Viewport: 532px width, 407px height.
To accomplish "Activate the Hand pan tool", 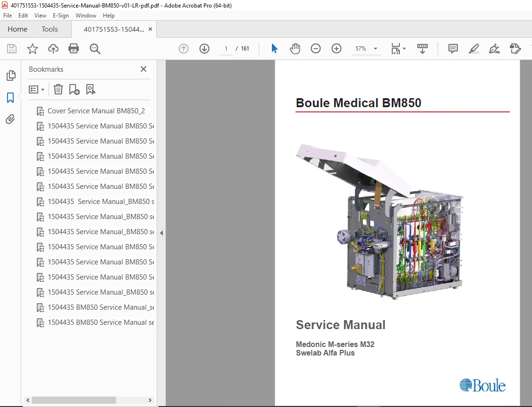I will (295, 49).
